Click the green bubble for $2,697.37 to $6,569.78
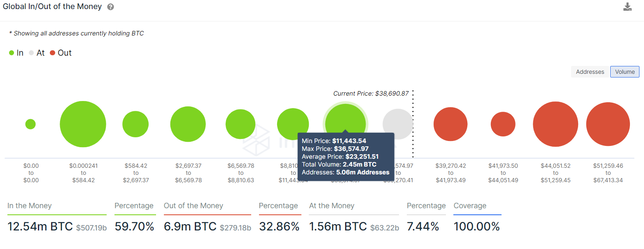This screenshot has height=249, width=644. click(x=188, y=124)
